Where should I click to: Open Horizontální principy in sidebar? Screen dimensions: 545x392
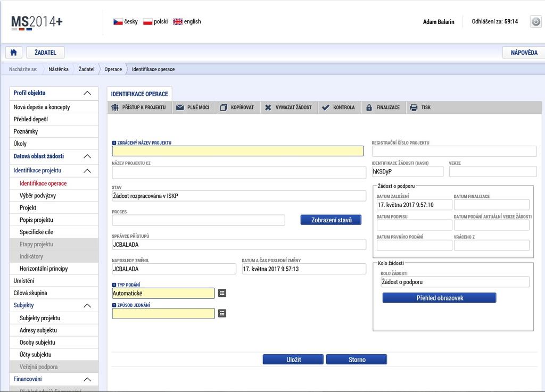tap(54, 269)
